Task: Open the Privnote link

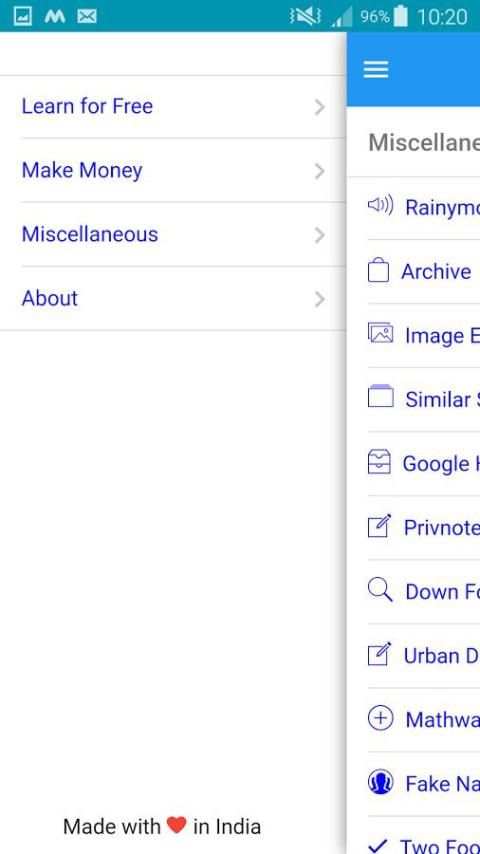Action: (x=441, y=527)
